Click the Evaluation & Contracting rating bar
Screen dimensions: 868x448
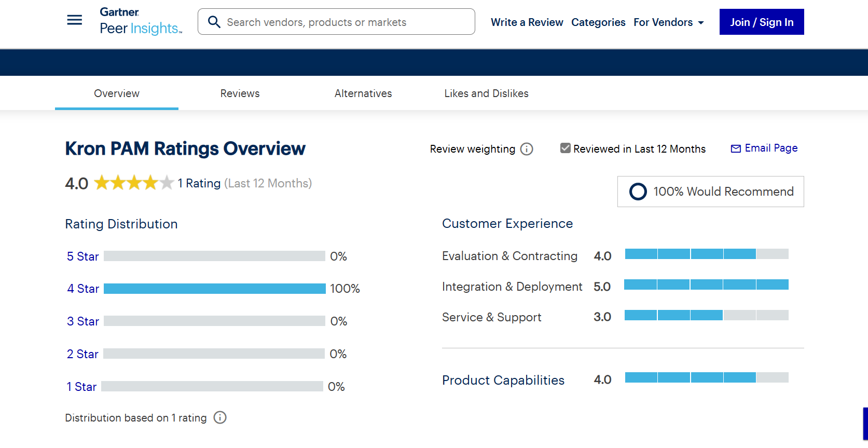[707, 254]
